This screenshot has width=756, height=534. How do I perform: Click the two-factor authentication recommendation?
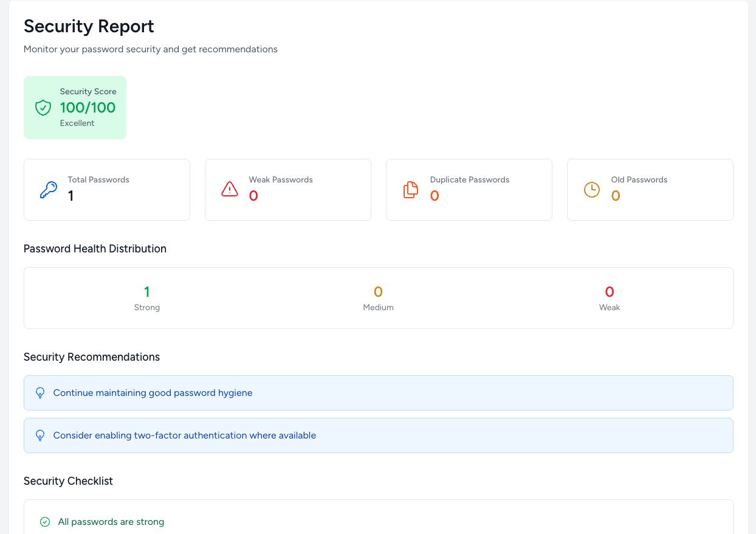184,435
